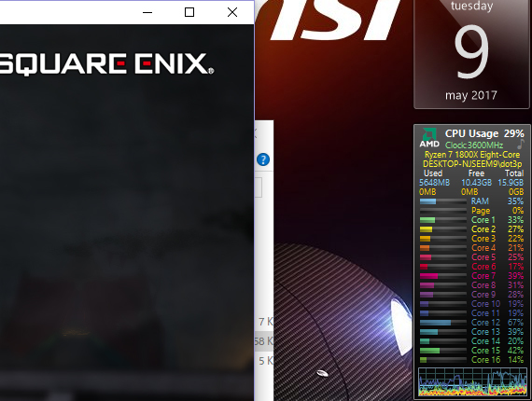The image size is (532, 401).
Task: Click the 'CPU Usage 29%' header
Action: click(x=484, y=133)
